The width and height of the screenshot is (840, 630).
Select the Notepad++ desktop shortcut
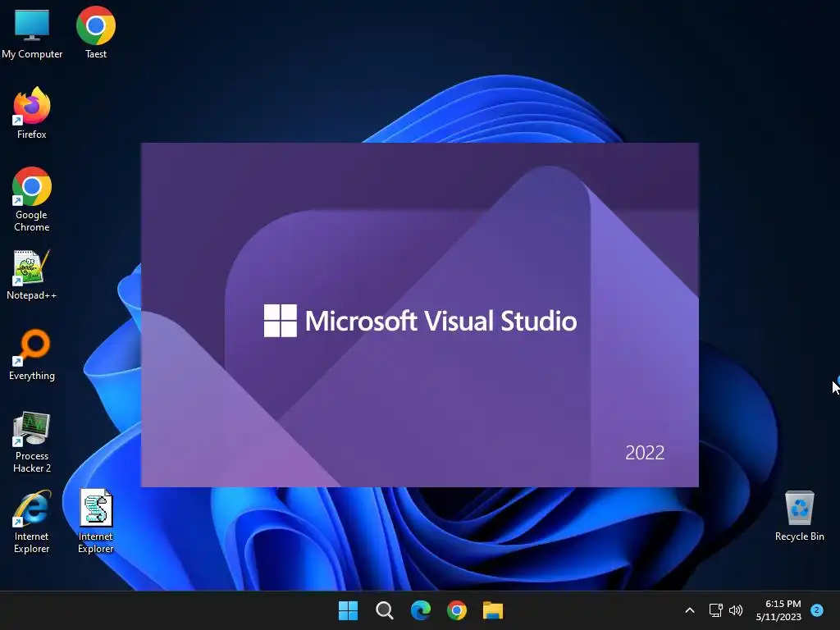tap(32, 274)
